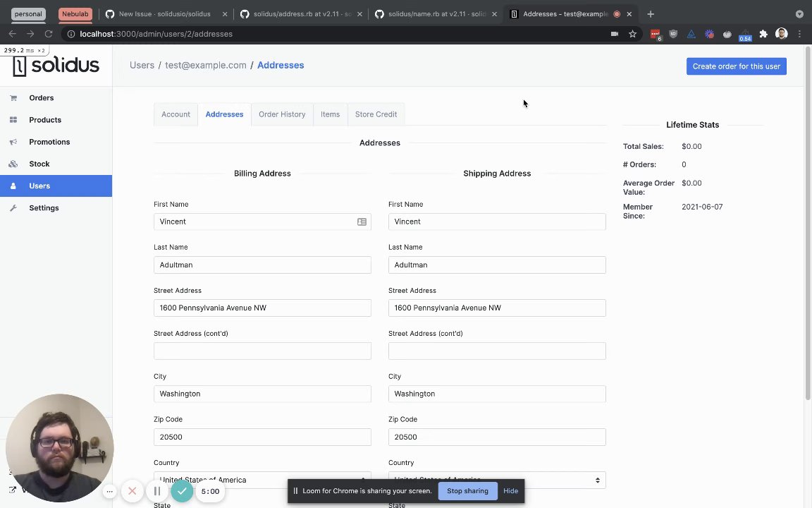Bookmark this page with the star
Viewport: 812px width, 508px height.
tap(632, 34)
